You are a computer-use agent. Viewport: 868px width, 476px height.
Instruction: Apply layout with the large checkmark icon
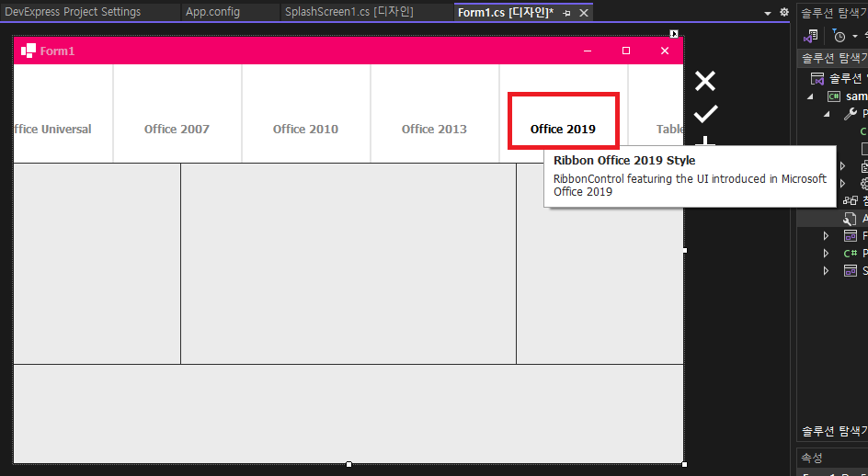click(706, 114)
